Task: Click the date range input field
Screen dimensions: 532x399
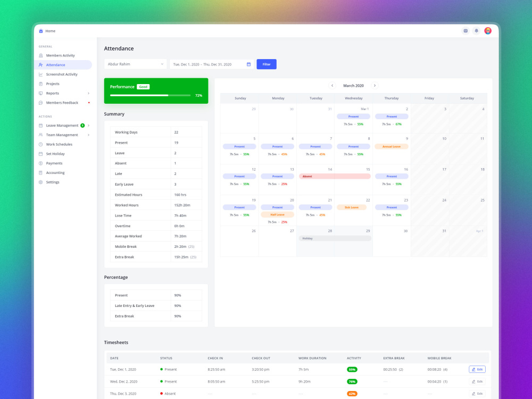Action: point(212,64)
